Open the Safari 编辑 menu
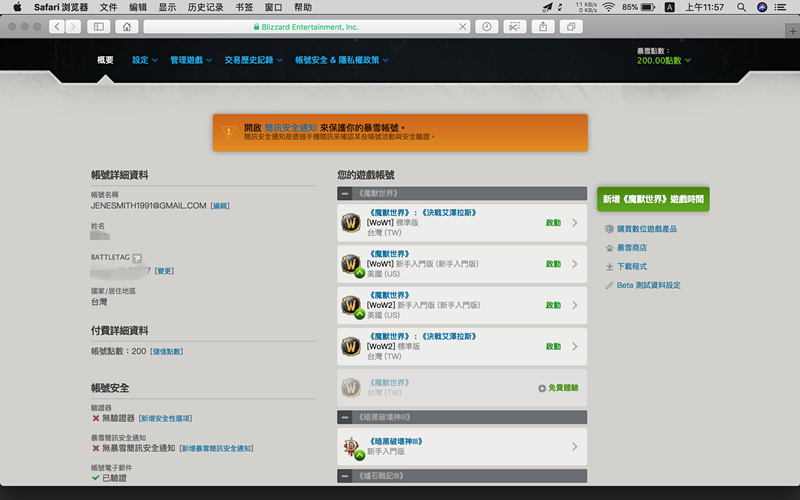The height and width of the screenshot is (500, 800). point(138,7)
